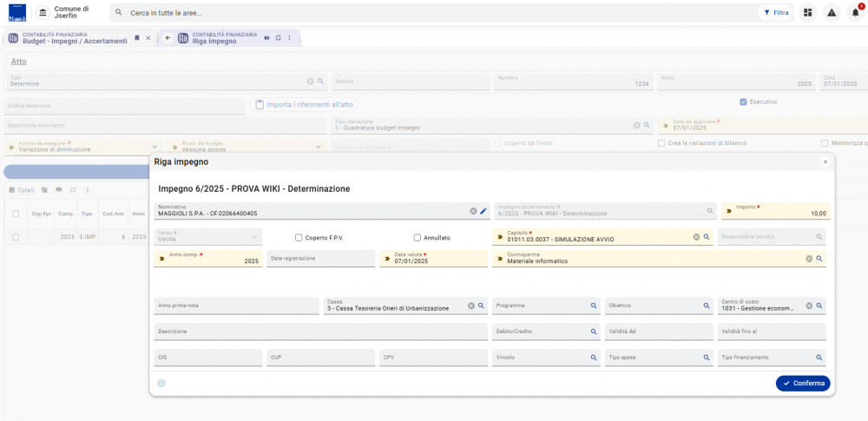
Task: Click the Totali button
Action: pyautogui.click(x=22, y=189)
